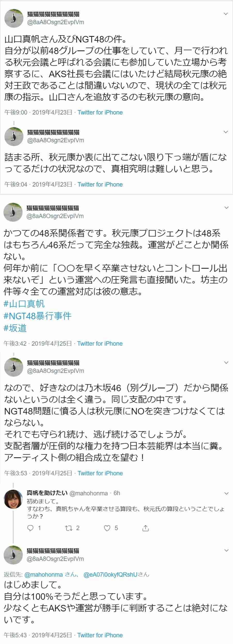The image size is (233, 644).
Task: Open the dropdown arrow on the 9:04 tweet
Action: coord(226,132)
